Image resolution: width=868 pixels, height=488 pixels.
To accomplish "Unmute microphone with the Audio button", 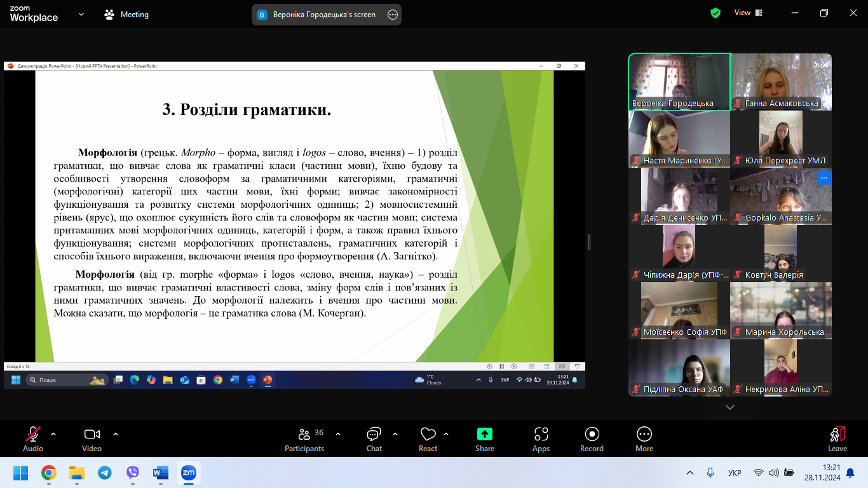I will [x=33, y=439].
